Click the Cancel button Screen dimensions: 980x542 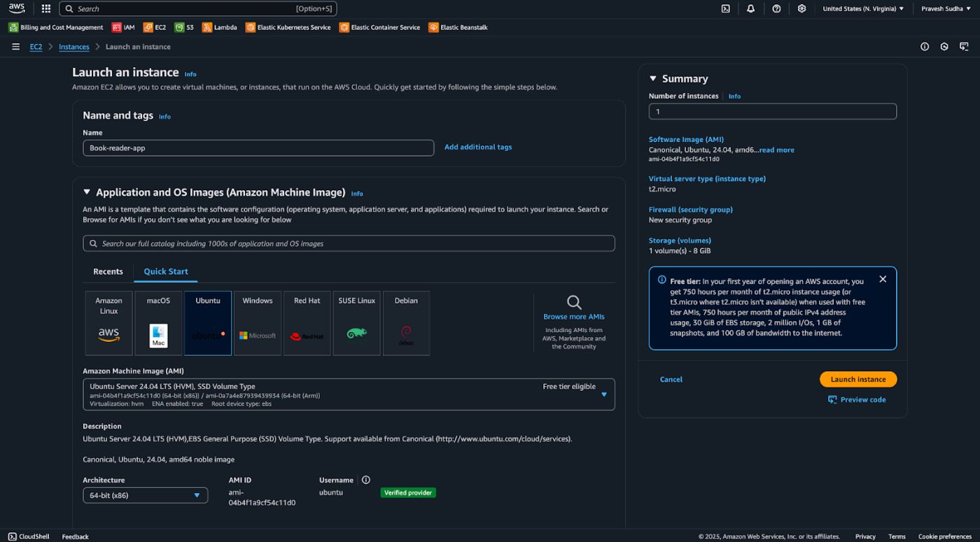671,379
